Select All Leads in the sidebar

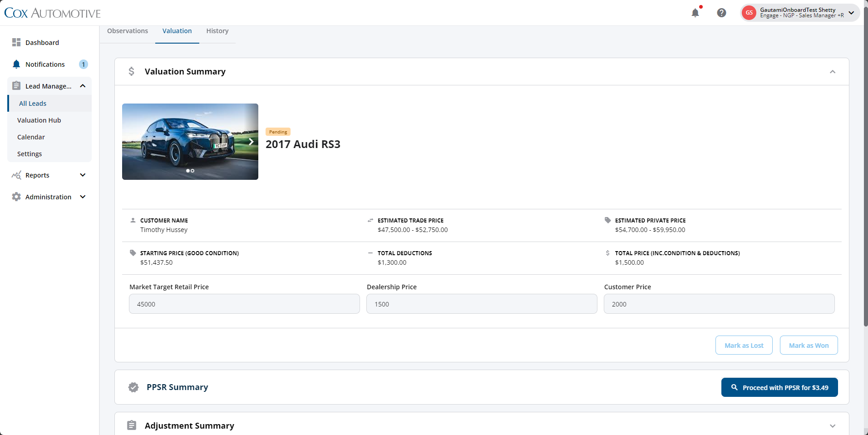[x=49, y=103]
